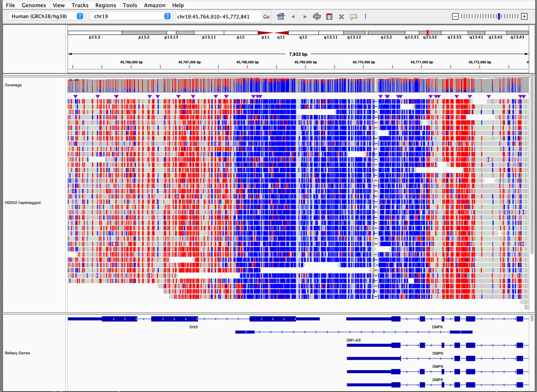Click the topmost DMPK gene label
The width and height of the screenshot is (537, 392).
438,327
